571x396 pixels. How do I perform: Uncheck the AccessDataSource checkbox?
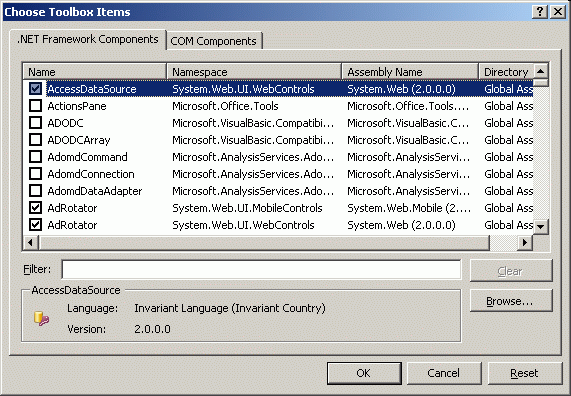coord(35,89)
